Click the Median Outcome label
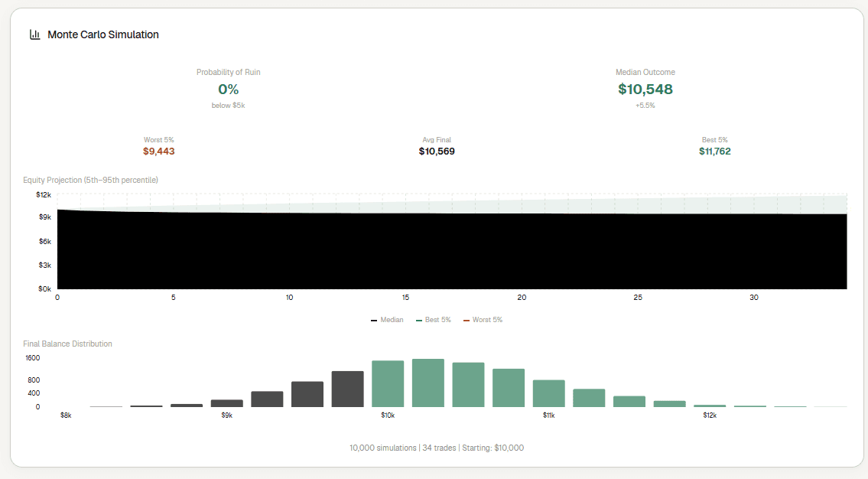The image size is (868, 479). point(645,72)
